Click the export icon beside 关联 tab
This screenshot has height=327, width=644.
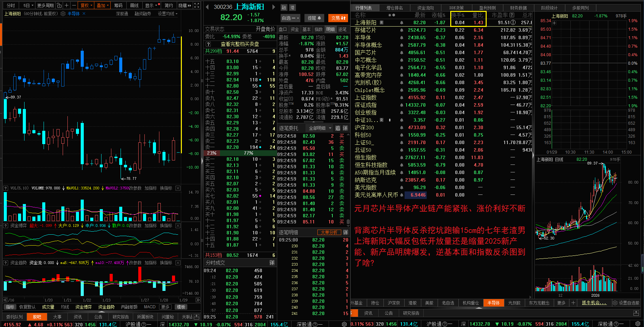click(x=197, y=317)
